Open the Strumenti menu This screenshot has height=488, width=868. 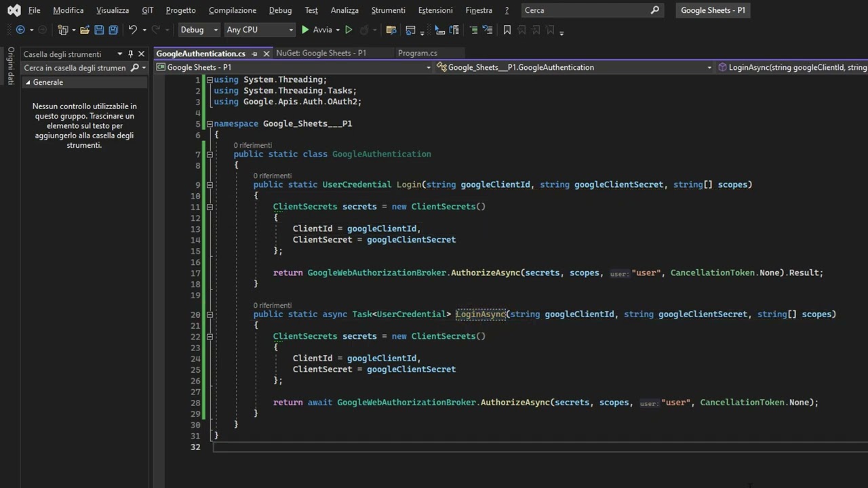pyautogui.click(x=389, y=10)
